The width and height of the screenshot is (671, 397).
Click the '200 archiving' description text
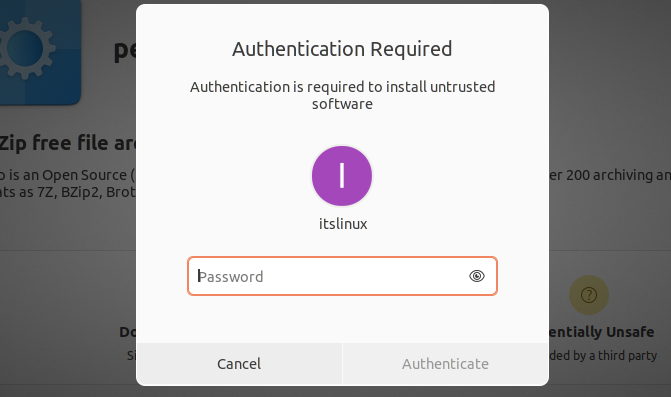coord(610,175)
